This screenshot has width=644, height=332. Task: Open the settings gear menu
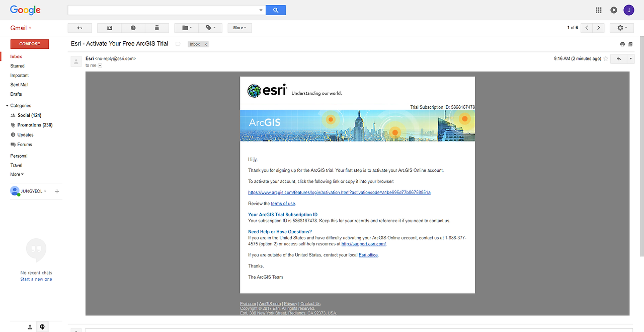pyautogui.click(x=622, y=28)
